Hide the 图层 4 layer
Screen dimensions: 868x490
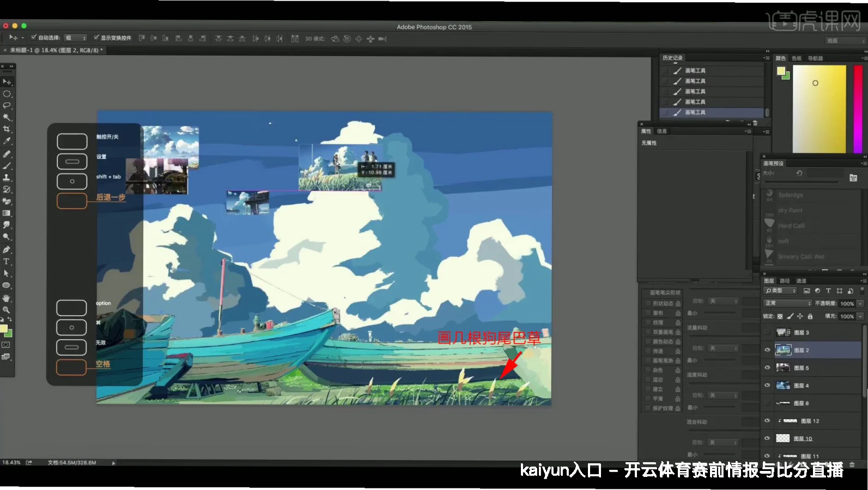click(767, 385)
